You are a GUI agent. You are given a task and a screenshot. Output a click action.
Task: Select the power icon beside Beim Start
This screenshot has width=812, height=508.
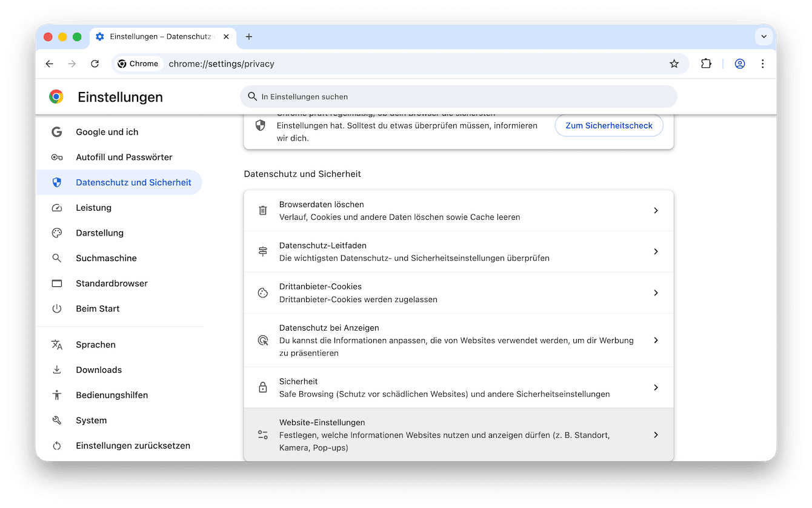pos(56,308)
